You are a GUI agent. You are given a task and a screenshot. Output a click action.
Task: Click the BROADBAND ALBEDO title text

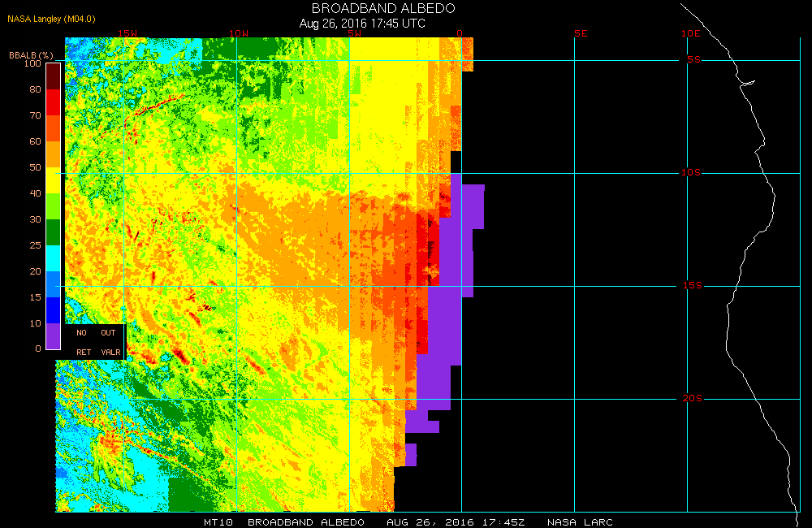[383, 8]
